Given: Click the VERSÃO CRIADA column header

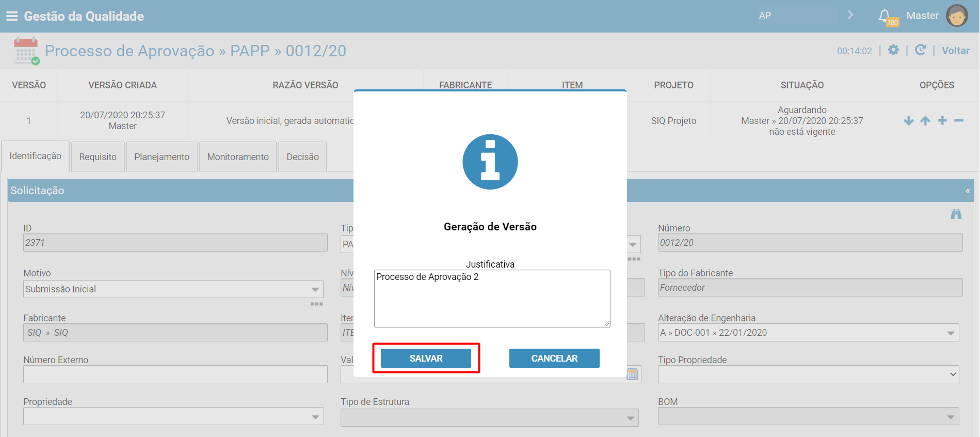Looking at the screenshot, I should (122, 85).
